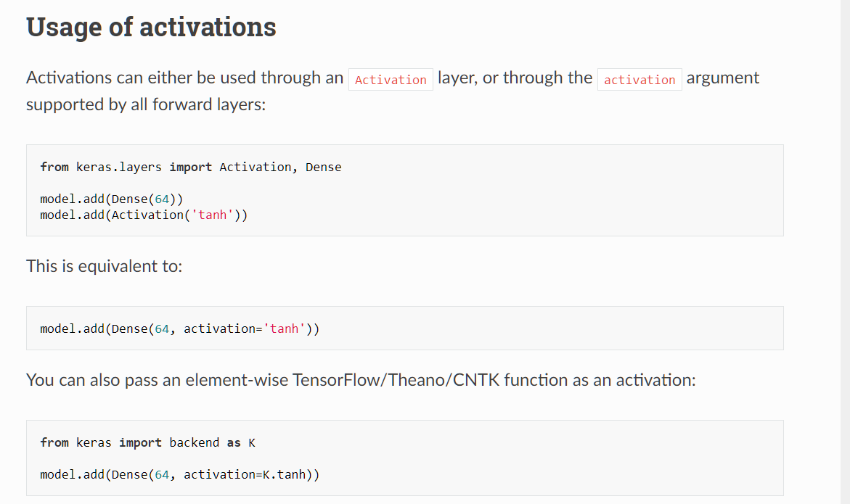Click the "model.add(Activation('tanh'))" code line
Image resolution: width=850 pixels, height=504 pixels.
[x=144, y=215]
